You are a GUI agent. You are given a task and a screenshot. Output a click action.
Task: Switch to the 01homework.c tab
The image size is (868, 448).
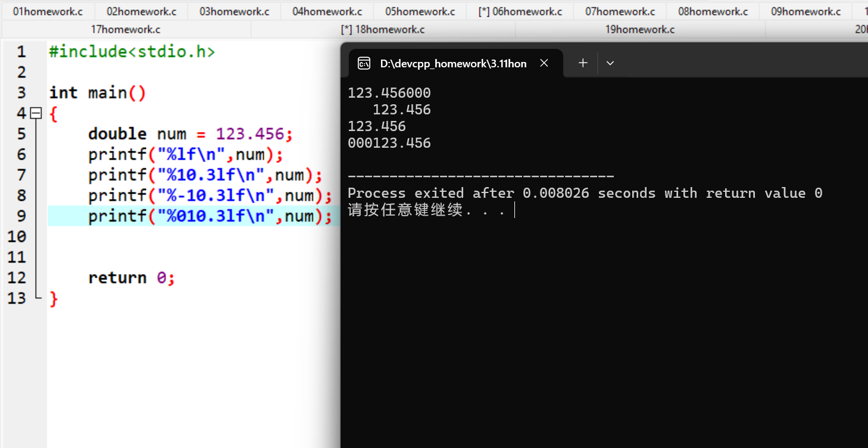point(48,11)
